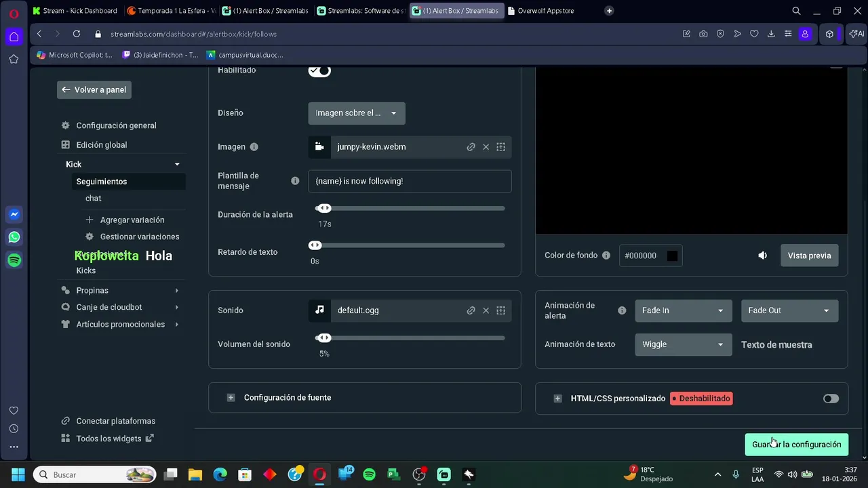
Task: Open the Fade Out animation dropdown
Action: [x=790, y=310]
